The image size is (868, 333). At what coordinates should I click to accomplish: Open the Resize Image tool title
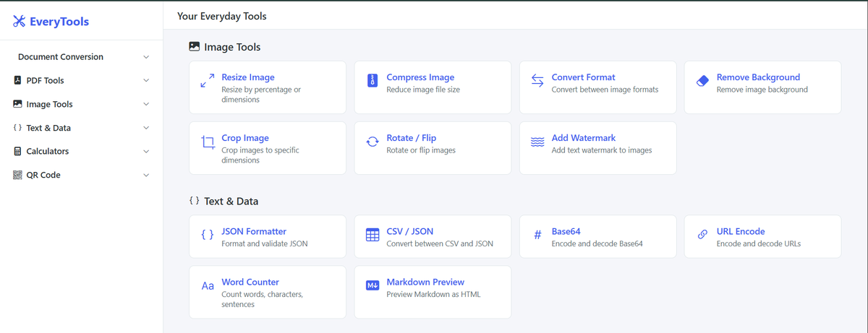click(248, 77)
